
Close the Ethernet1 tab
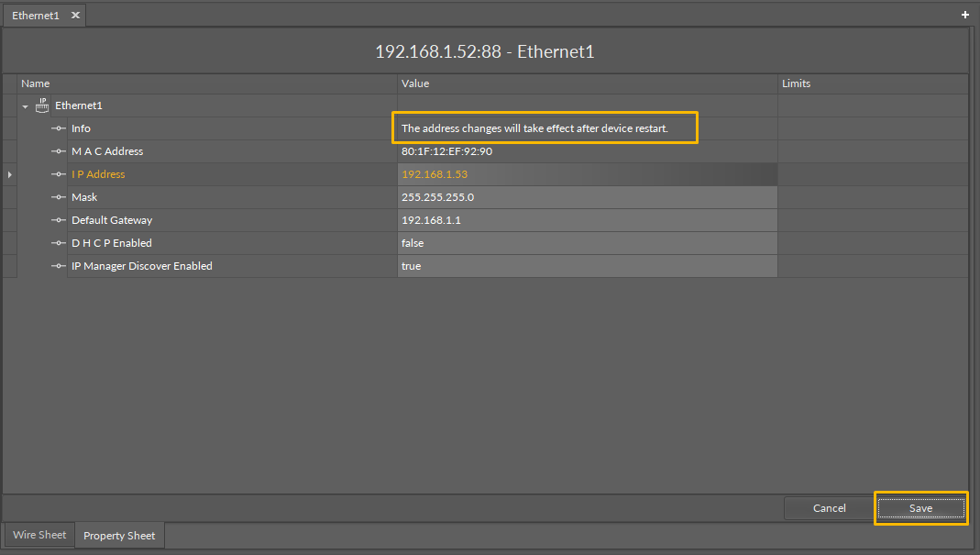point(75,16)
